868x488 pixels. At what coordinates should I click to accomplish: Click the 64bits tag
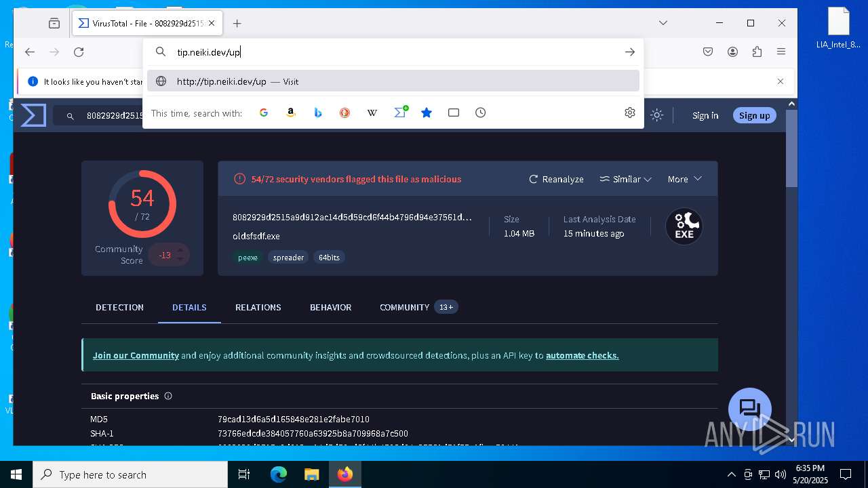point(329,258)
